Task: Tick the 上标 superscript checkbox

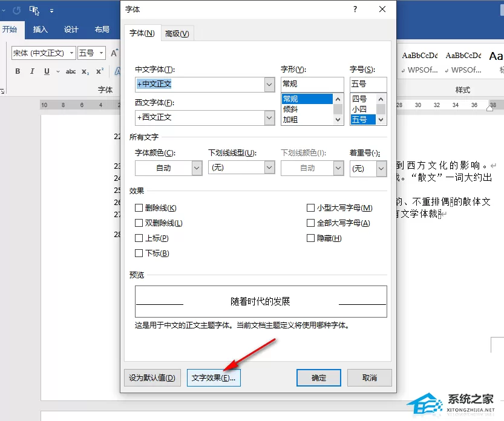Action: 139,238
